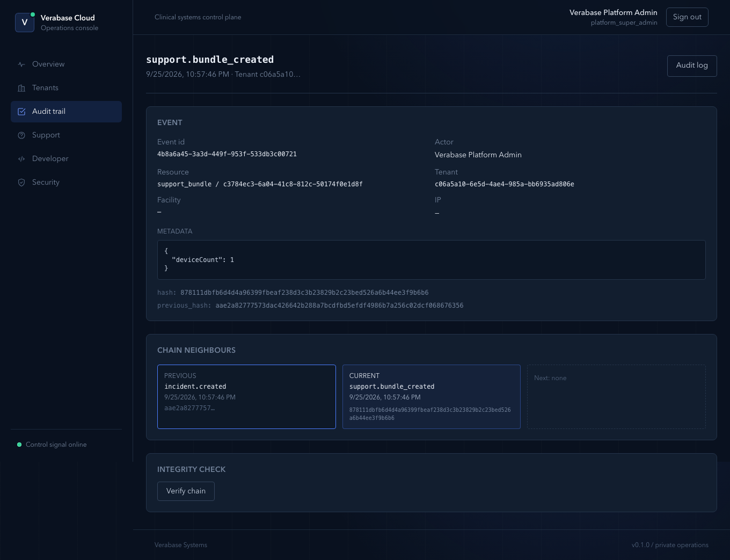Click the Verabase Cloud logo icon
This screenshot has height=560, width=730.
25,23
